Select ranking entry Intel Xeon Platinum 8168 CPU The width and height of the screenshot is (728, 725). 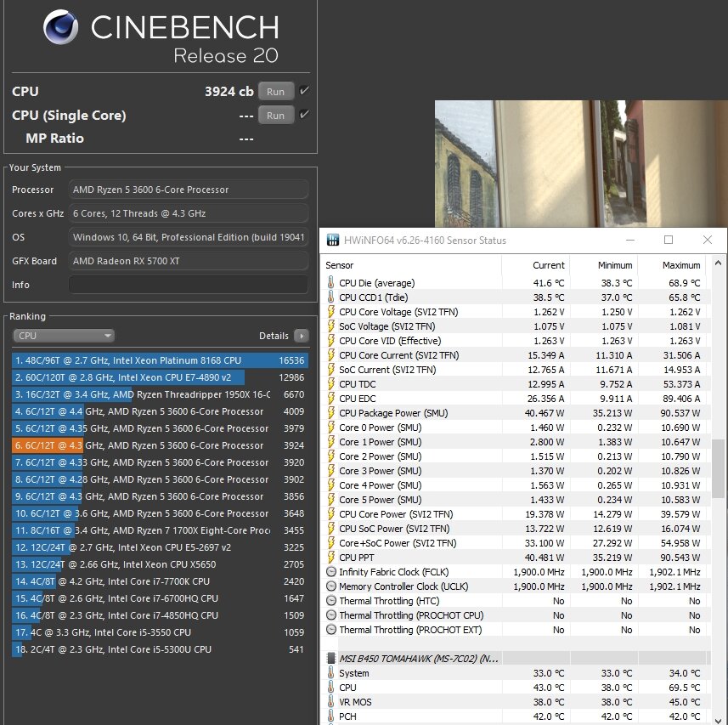click(160, 360)
